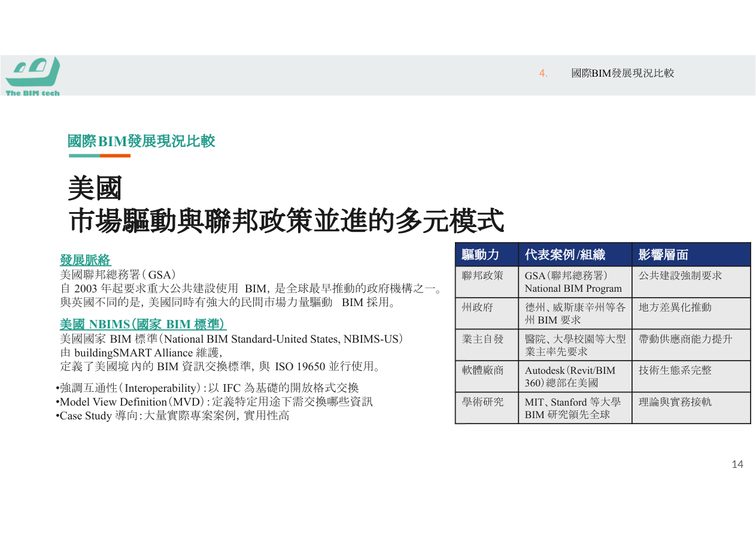
Task: Click cell GSA National BIM Program
Action: pos(575,282)
